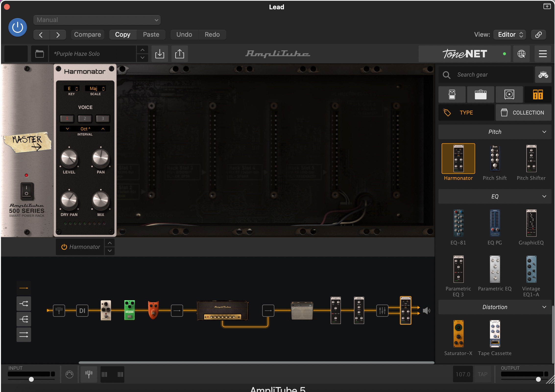Select the Saturator-X gear
Viewport: 555px width, 392px height.
click(458, 334)
